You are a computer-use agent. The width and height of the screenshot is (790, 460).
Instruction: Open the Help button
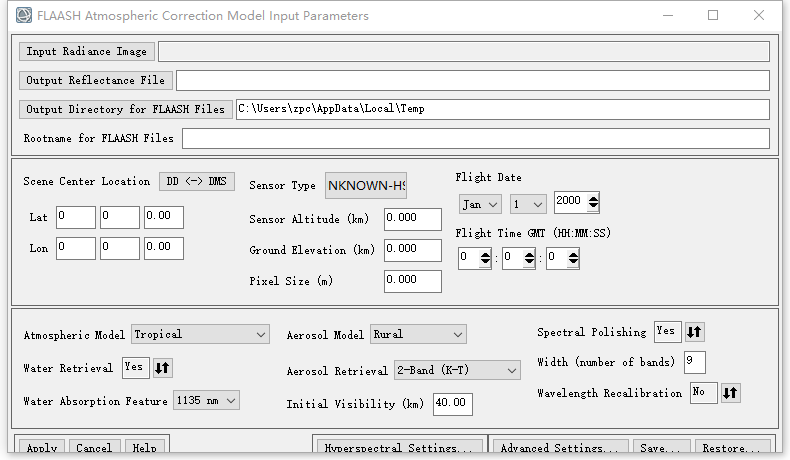coord(144,447)
